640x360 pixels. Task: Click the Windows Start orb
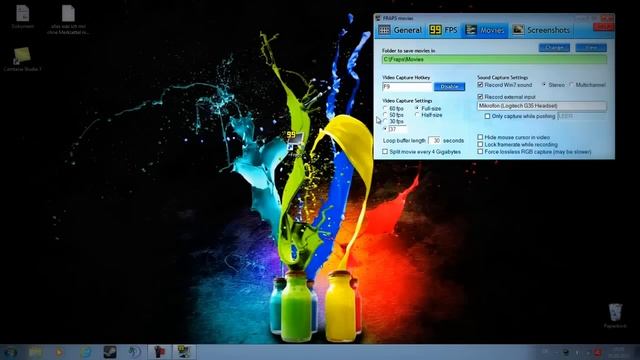coord(11,352)
